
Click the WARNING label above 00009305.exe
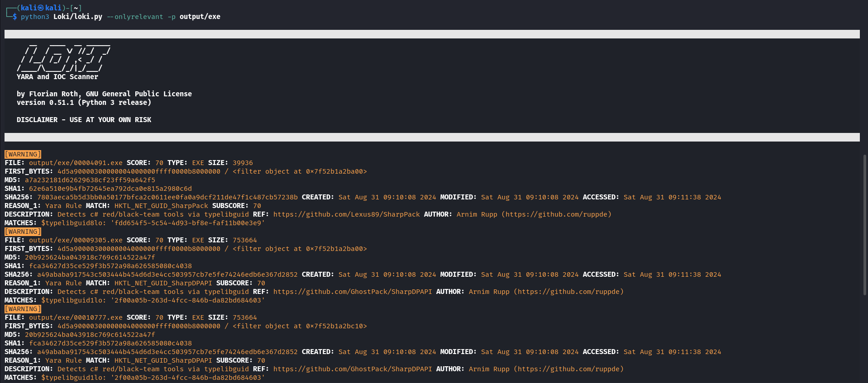(23, 232)
